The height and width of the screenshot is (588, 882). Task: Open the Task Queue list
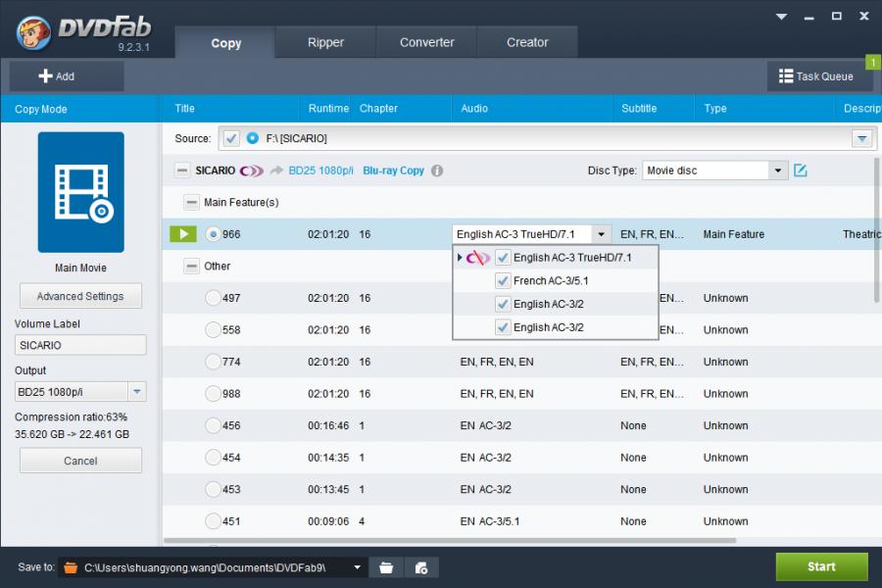[815, 76]
